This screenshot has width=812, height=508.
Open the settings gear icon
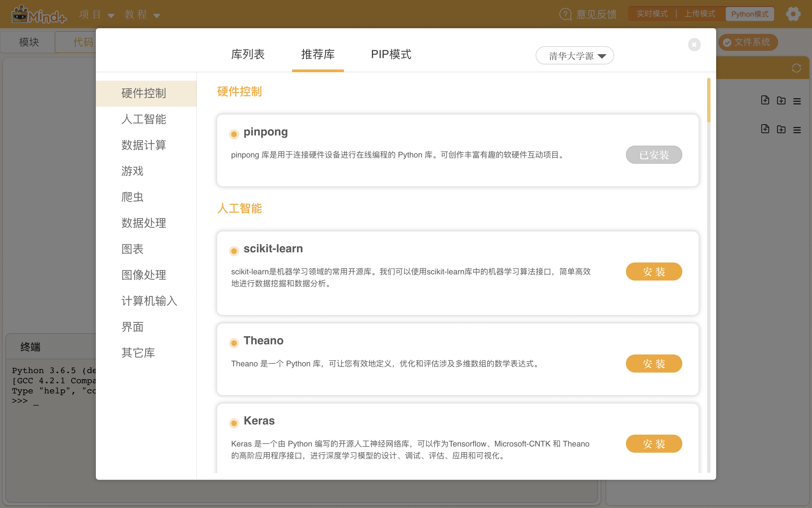(x=793, y=14)
